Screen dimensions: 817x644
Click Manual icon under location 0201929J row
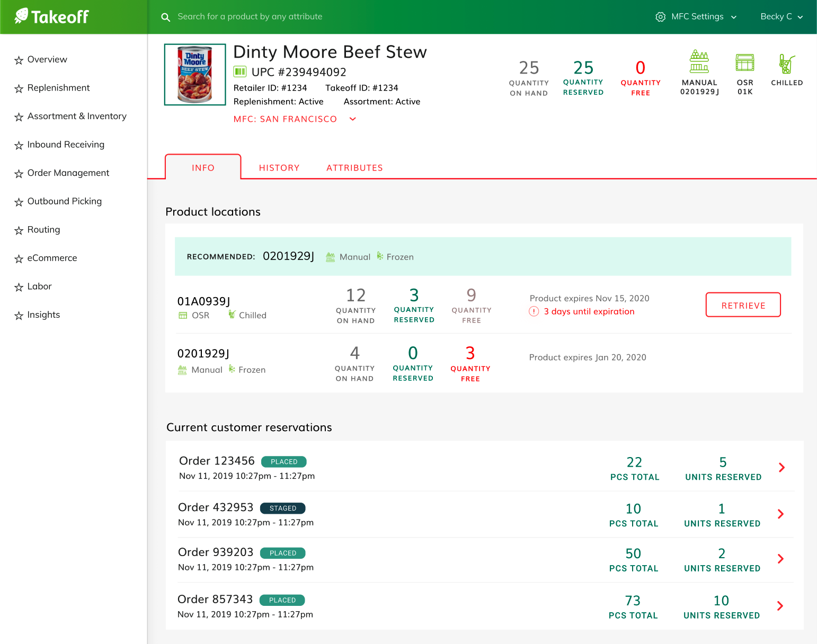[x=182, y=370]
